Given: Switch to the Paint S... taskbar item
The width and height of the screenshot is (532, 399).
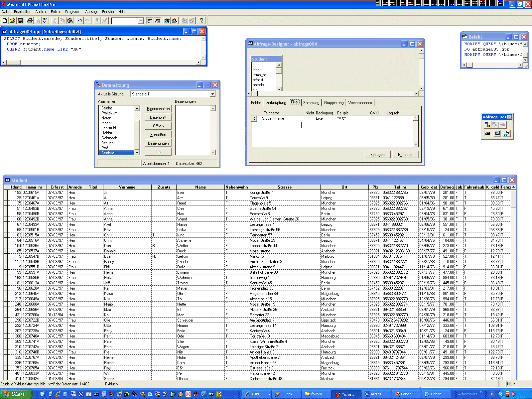Looking at the screenshot, I should pos(406,394).
